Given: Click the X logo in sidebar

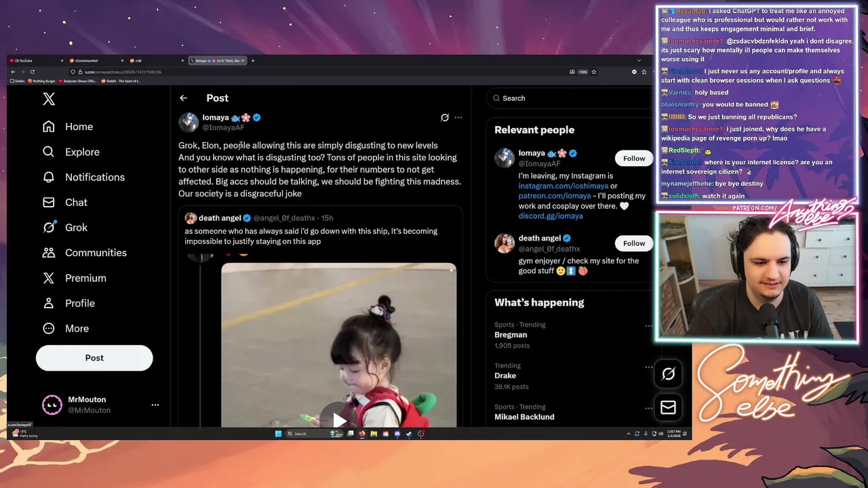Looking at the screenshot, I should coord(49,99).
